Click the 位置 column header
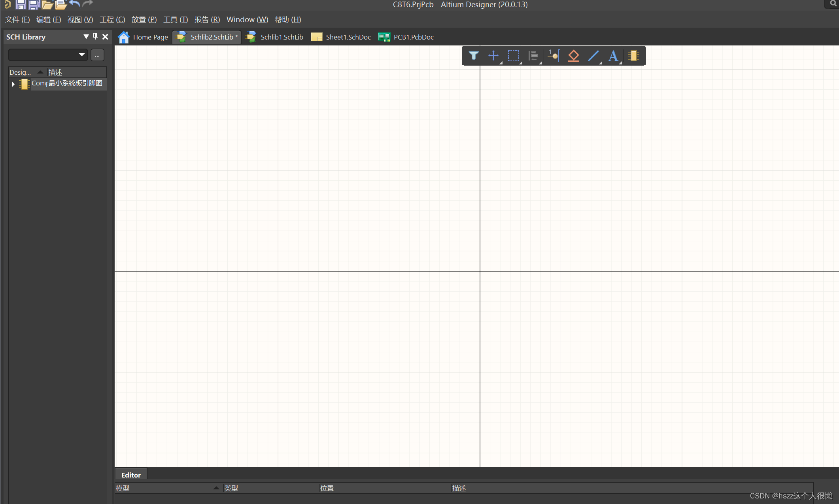 (x=385, y=488)
